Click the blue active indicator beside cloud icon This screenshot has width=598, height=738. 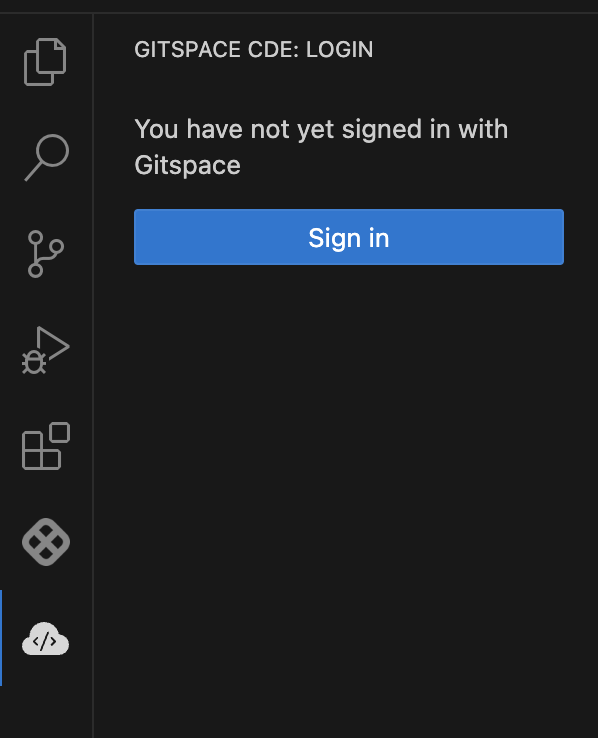pos(1,638)
